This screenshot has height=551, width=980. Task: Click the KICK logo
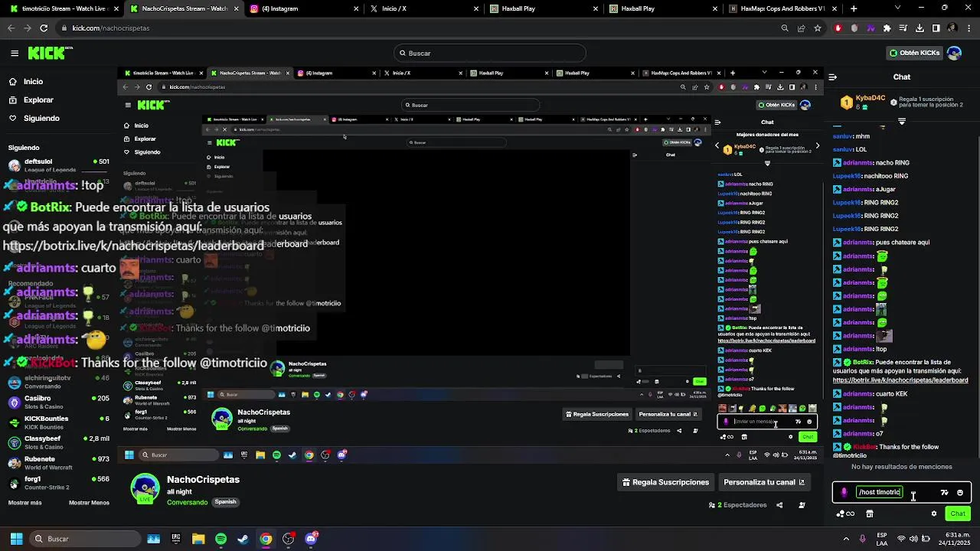(x=50, y=53)
